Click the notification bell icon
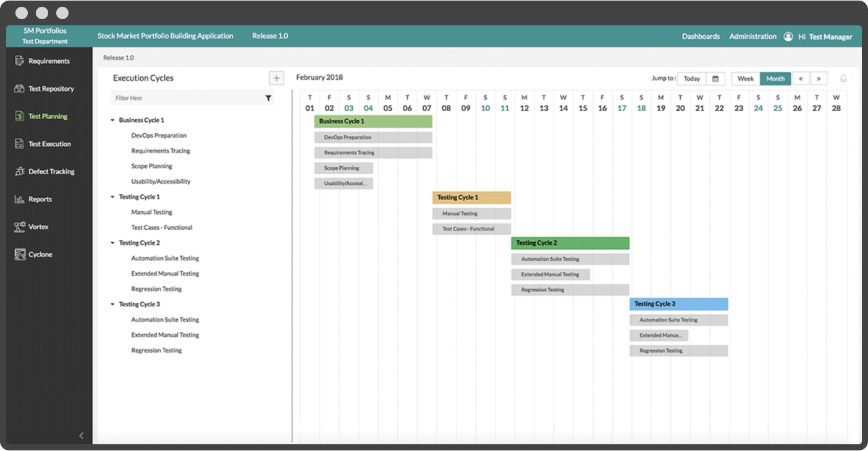Image resolution: width=868 pixels, height=451 pixels. (x=843, y=78)
